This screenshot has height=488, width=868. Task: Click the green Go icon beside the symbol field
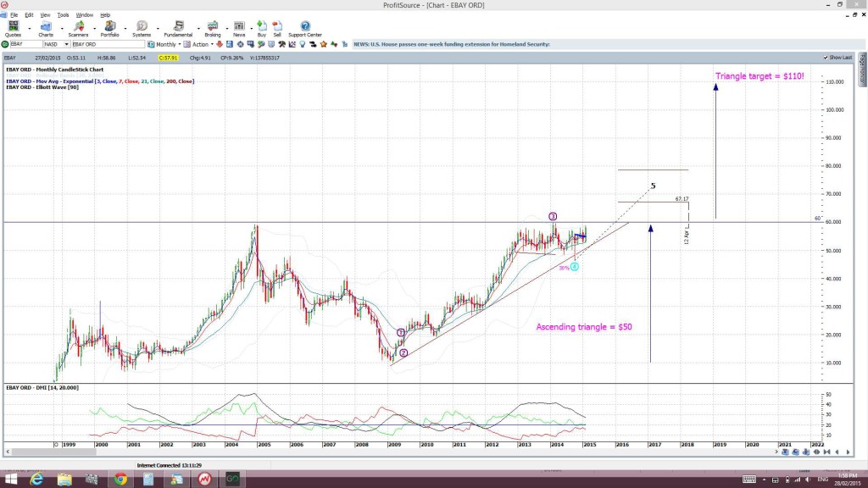pyautogui.click(x=5, y=44)
